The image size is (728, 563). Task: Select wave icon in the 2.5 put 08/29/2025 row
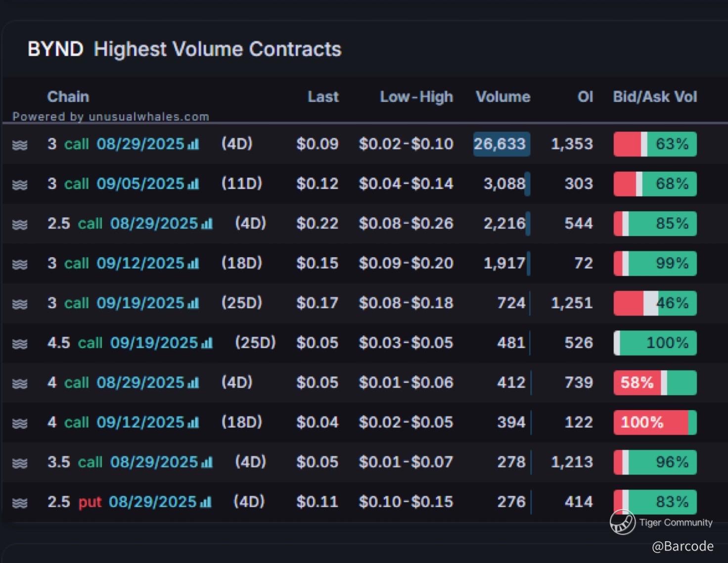coord(19,503)
